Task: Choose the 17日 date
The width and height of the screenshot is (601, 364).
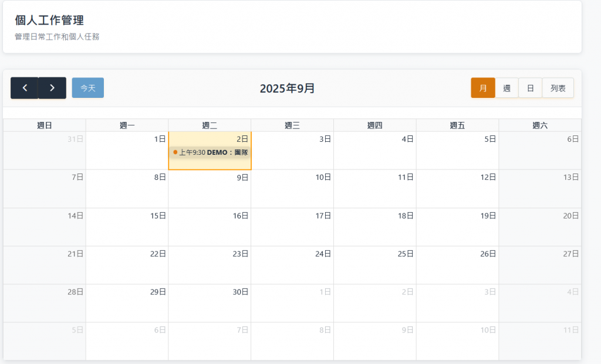Action: click(x=323, y=216)
